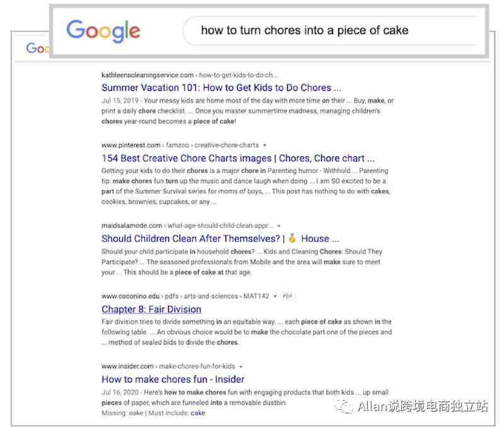This screenshot has width=504, height=428.
Task: Click the PDF badge on coconino result
Action: 287,296
